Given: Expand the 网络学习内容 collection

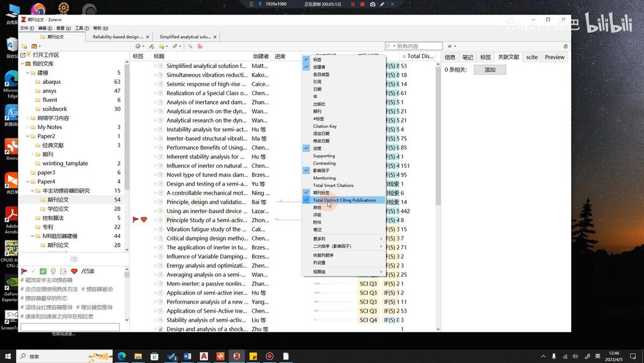Looking at the screenshot, I should (28, 118).
